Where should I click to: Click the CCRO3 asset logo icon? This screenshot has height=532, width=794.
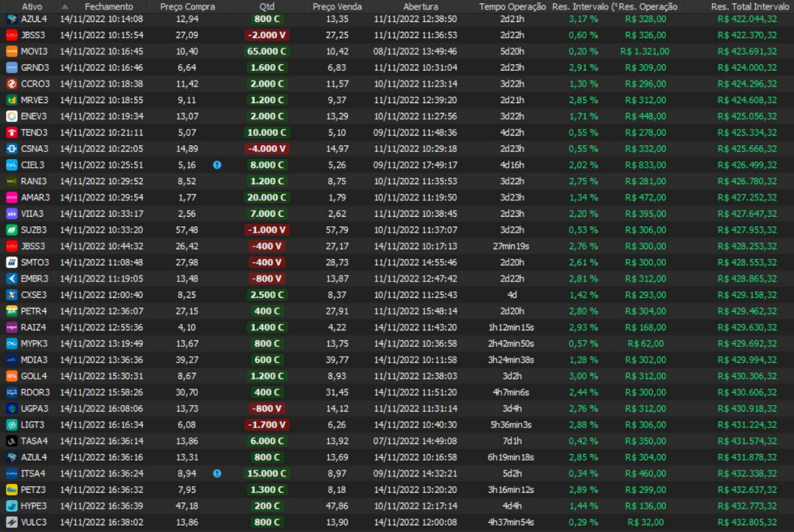[12, 84]
